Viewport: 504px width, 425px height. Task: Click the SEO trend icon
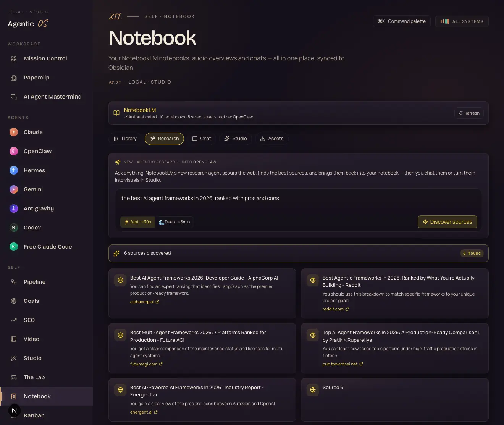14,320
